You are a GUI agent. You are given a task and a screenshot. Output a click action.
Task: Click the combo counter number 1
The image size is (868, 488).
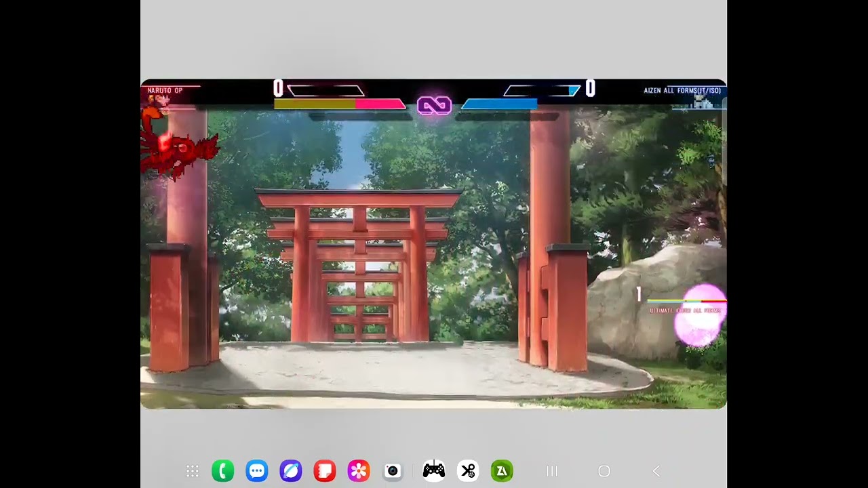(x=638, y=294)
